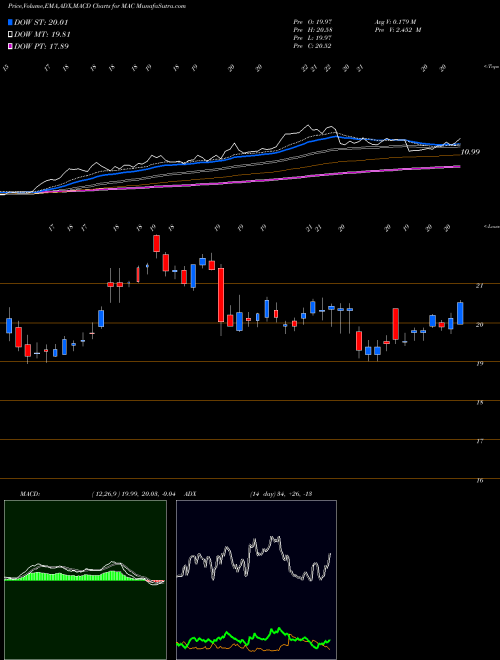Click the magenta DOW PT legend swatch

(11, 46)
